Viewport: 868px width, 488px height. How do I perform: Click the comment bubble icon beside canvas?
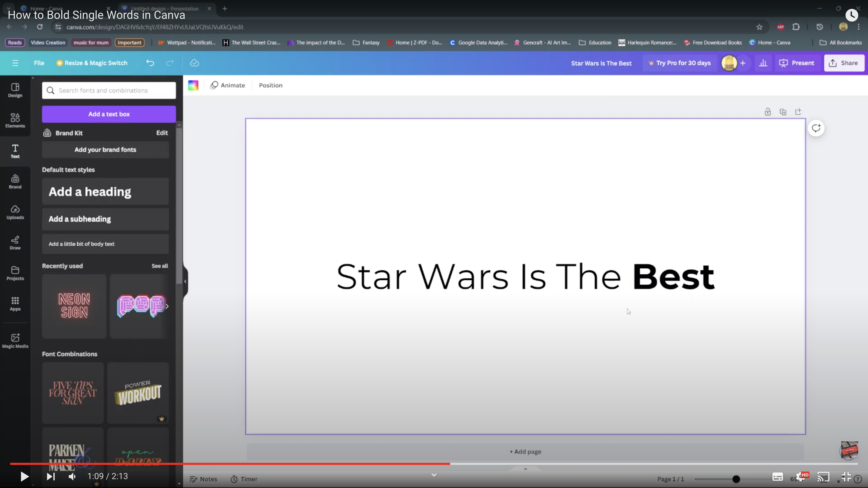[816, 128]
